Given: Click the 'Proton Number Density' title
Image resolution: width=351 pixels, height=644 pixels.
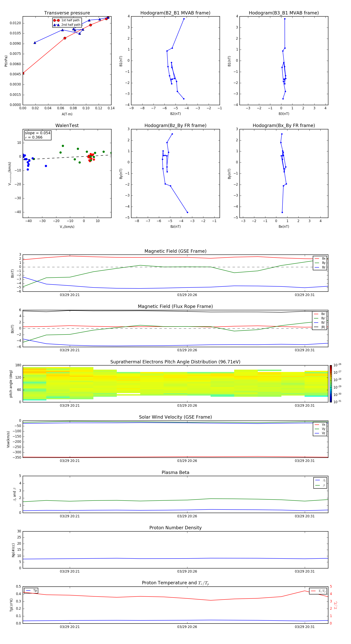Looking at the screenshot, I should 175,528.
